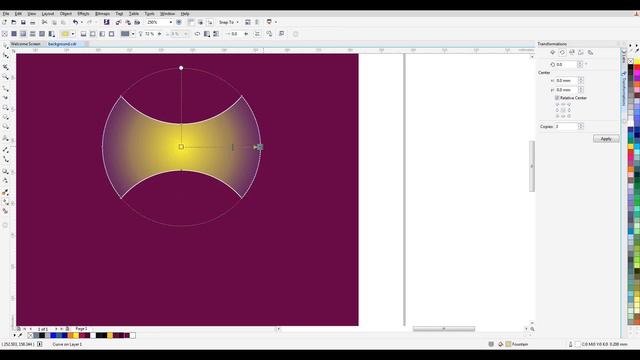Click the vertical Transformations docker tab

[x=624, y=89]
